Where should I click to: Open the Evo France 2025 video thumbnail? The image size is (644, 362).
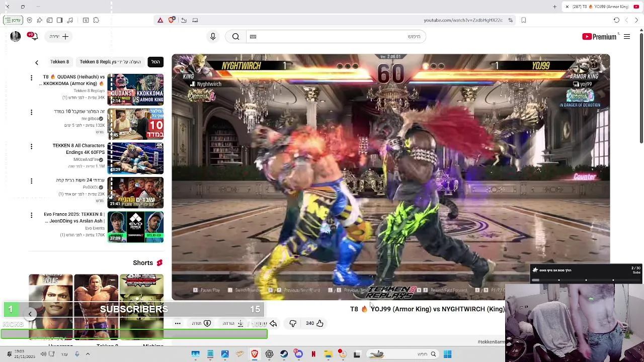click(135, 226)
